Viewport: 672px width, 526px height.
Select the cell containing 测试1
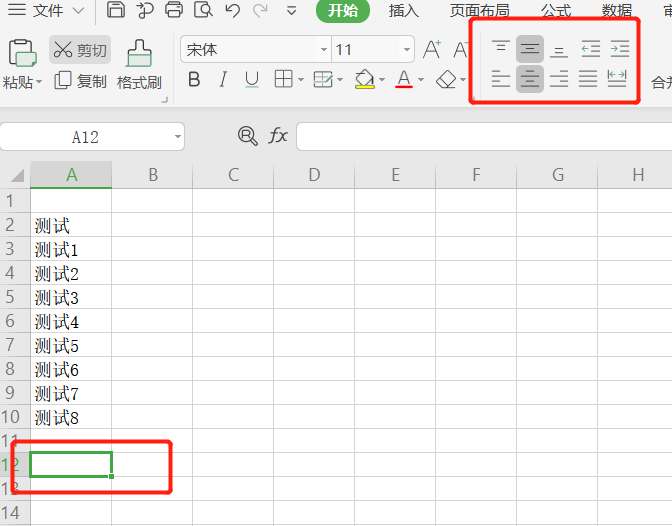pos(71,249)
